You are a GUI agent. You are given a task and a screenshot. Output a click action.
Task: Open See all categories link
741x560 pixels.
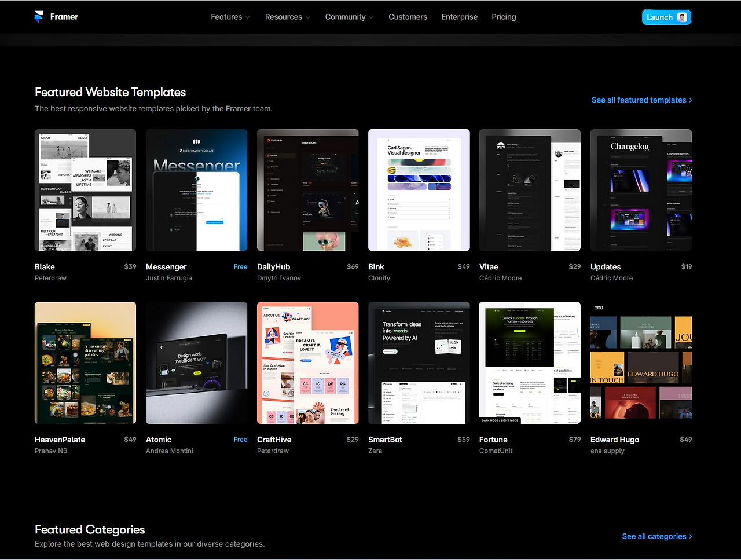tap(657, 536)
